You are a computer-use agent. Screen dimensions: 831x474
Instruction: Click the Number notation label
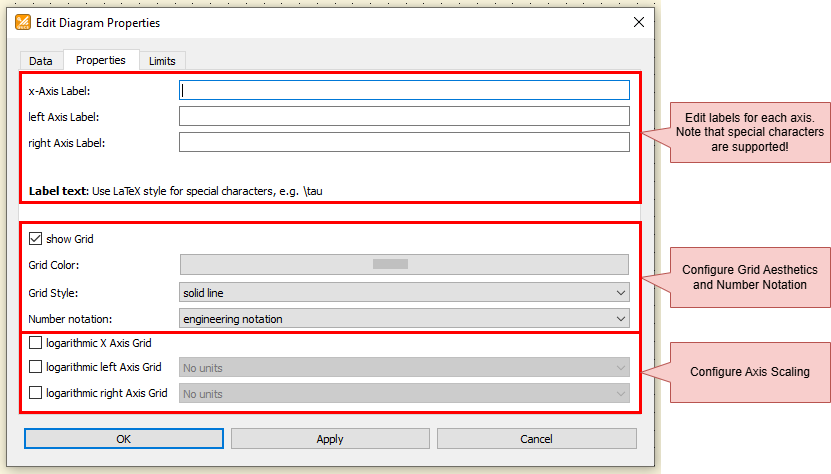tap(70, 319)
